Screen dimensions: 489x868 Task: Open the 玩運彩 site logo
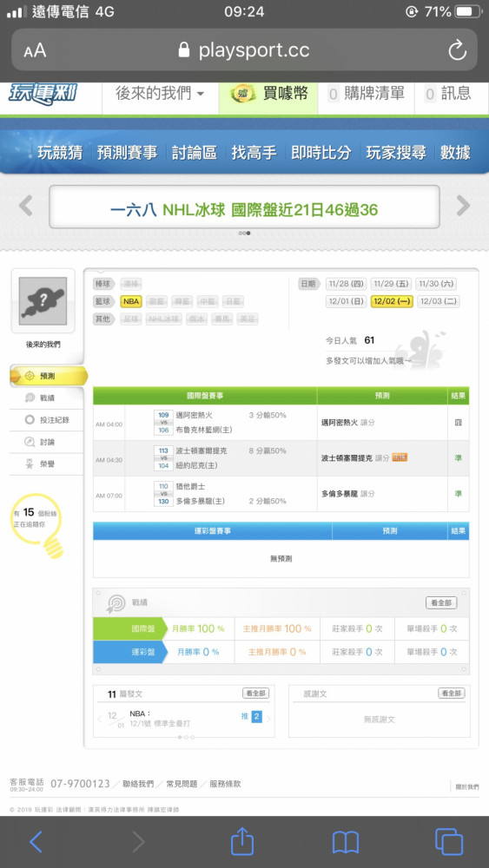click(x=43, y=94)
